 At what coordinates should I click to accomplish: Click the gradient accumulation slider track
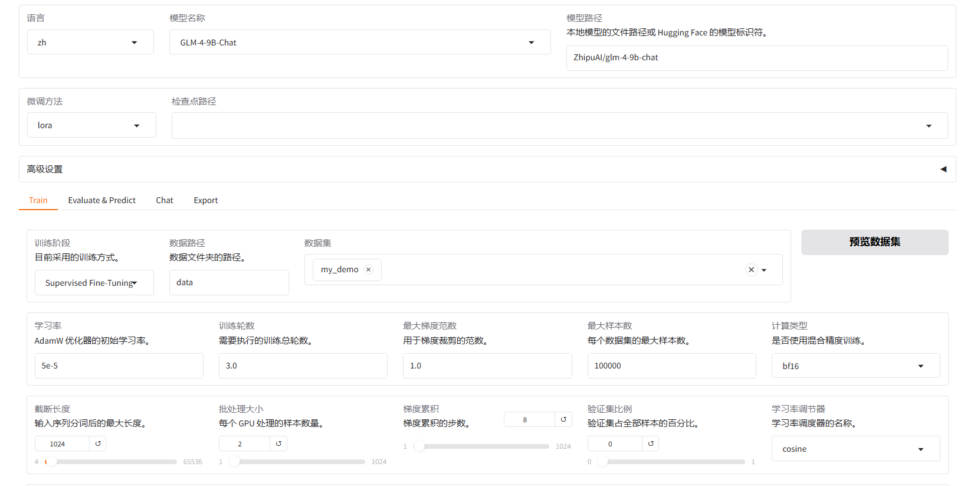(x=484, y=446)
